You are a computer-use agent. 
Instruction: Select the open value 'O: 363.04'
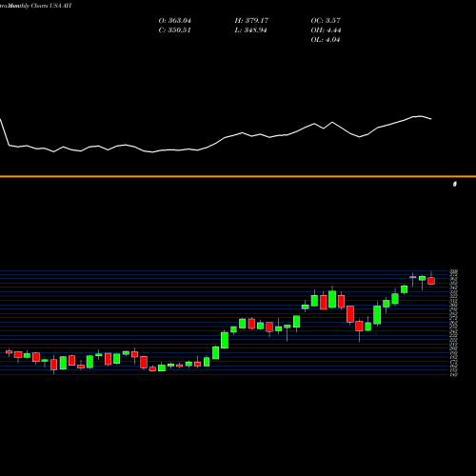click(175, 21)
